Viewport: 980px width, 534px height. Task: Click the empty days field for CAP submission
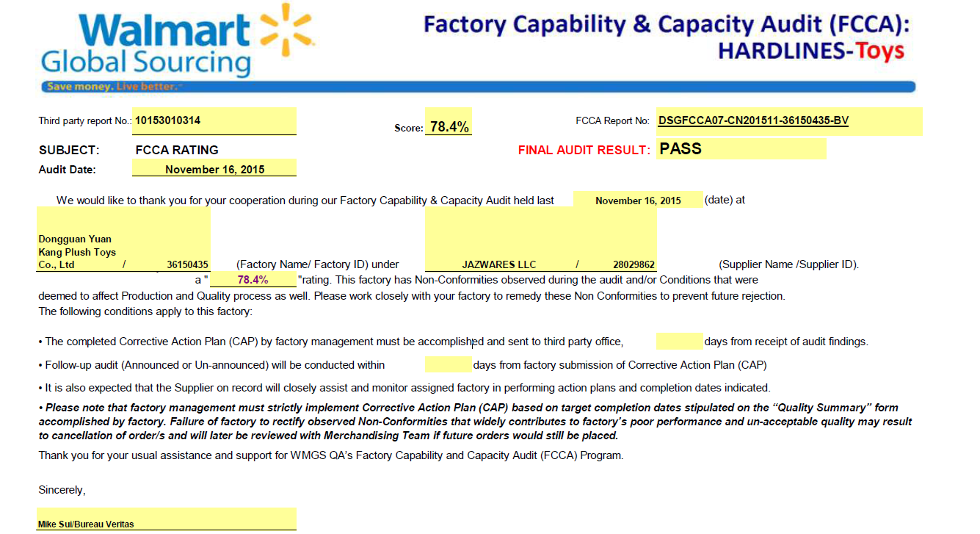(680, 341)
